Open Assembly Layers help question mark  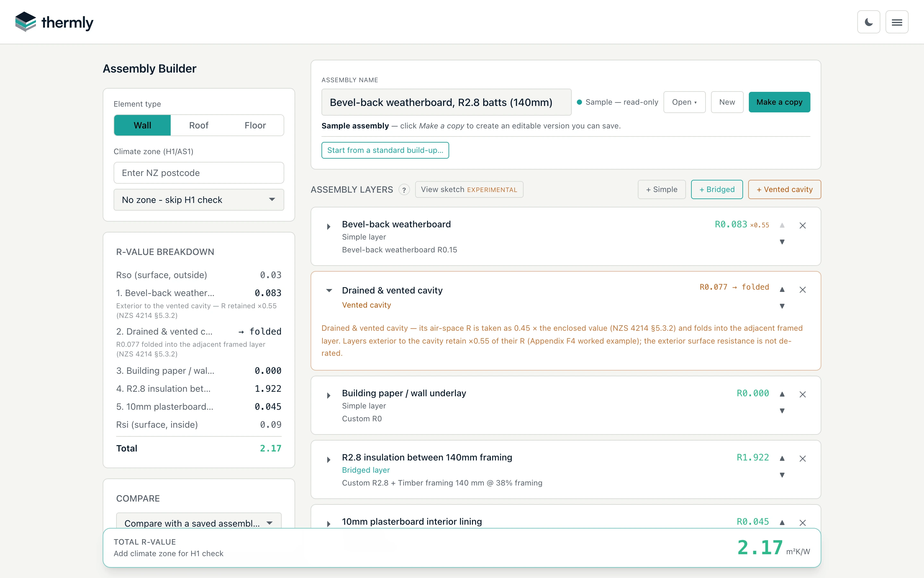[x=404, y=189]
